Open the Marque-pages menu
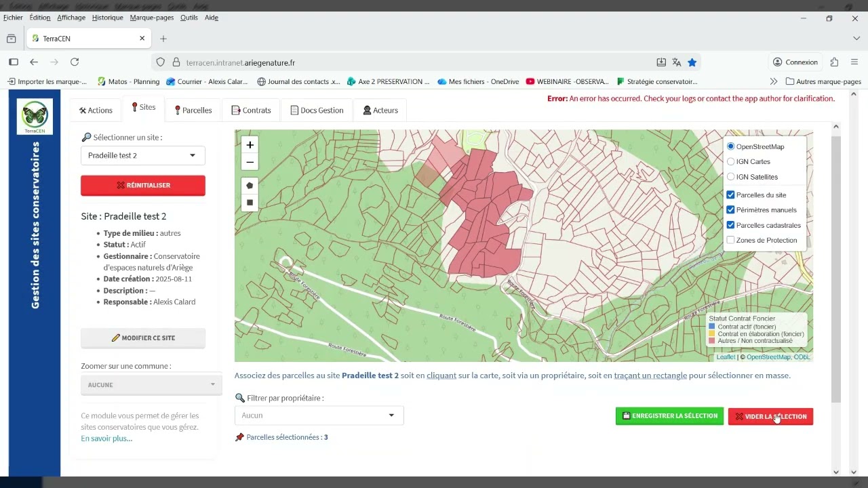The width and height of the screenshot is (868, 488). tap(152, 18)
